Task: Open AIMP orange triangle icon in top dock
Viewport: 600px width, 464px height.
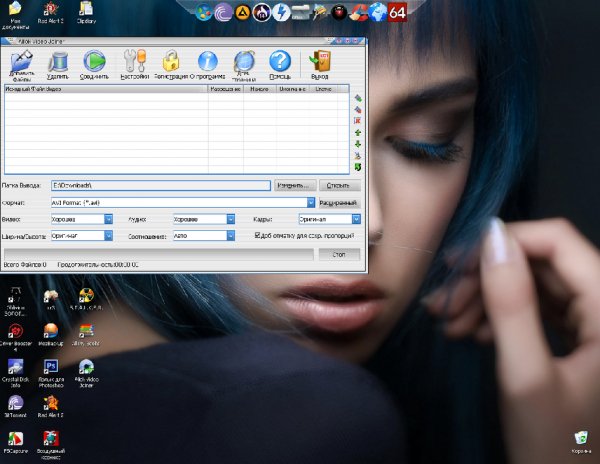Action: click(242, 13)
